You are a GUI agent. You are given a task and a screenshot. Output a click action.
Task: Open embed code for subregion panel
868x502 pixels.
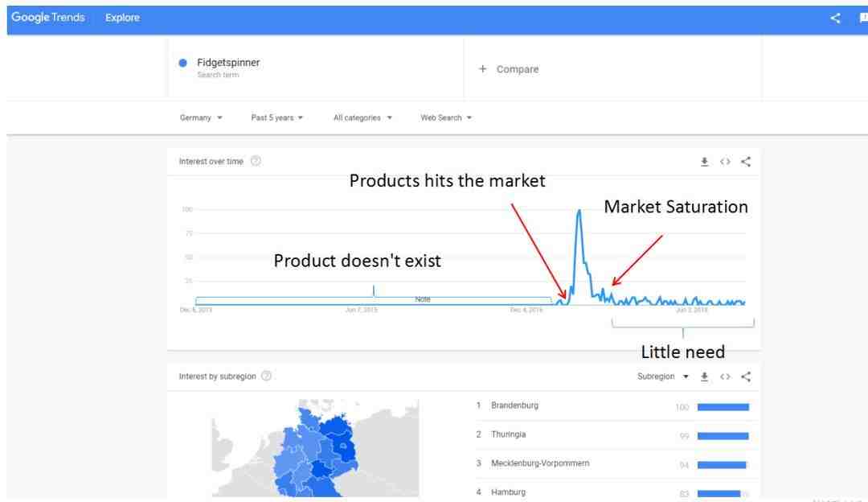pyautogui.click(x=725, y=376)
